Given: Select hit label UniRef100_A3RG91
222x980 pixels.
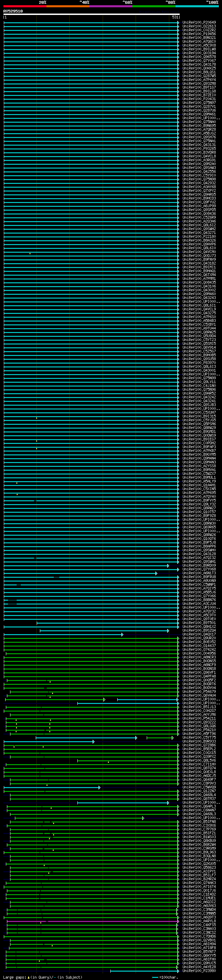Looking at the screenshot, I should point(199,160).
